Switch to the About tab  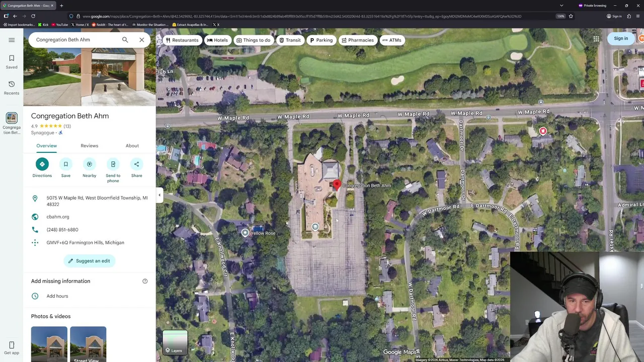[132, 146]
